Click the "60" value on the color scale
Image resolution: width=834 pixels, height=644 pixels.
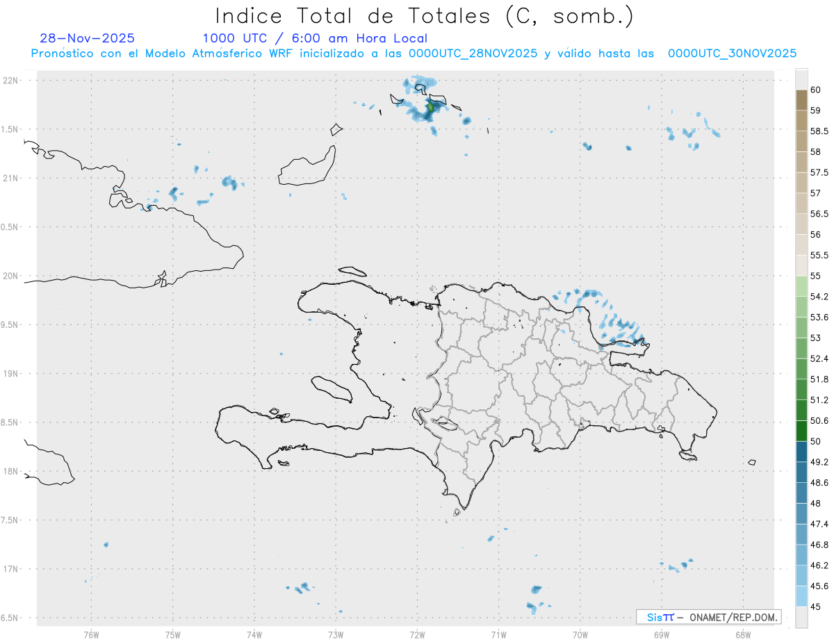(x=816, y=90)
